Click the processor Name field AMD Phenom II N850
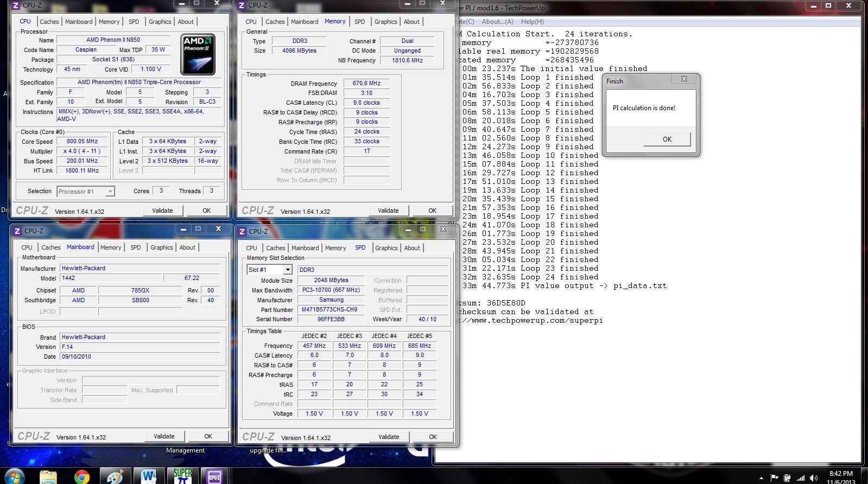 (113, 40)
